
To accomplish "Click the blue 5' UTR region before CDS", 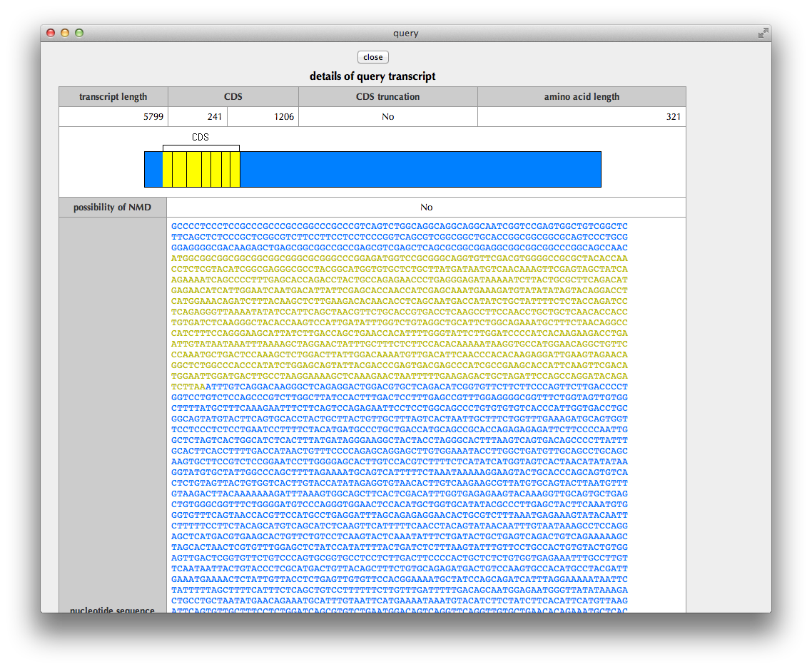I will click(153, 170).
